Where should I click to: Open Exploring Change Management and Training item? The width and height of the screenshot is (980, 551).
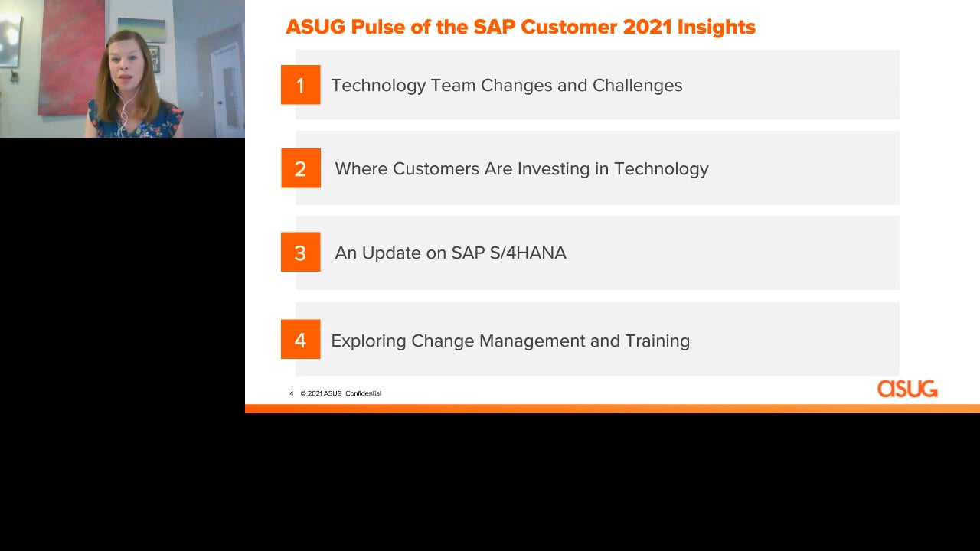pos(510,341)
